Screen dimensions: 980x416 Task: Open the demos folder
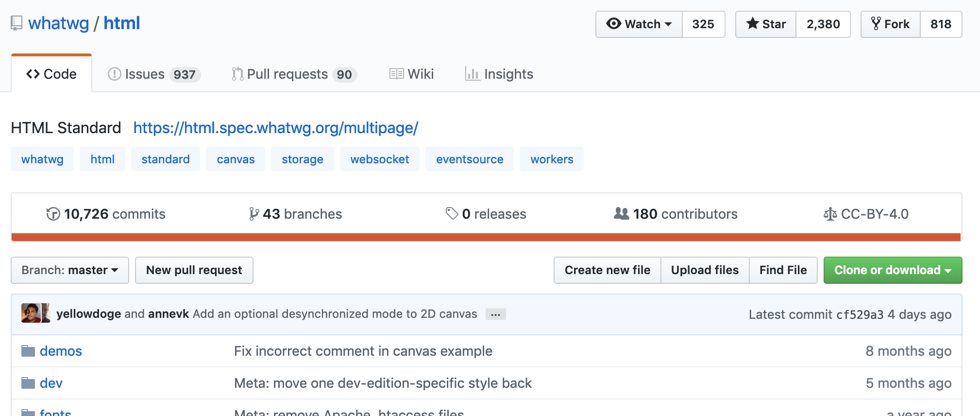click(x=61, y=351)
